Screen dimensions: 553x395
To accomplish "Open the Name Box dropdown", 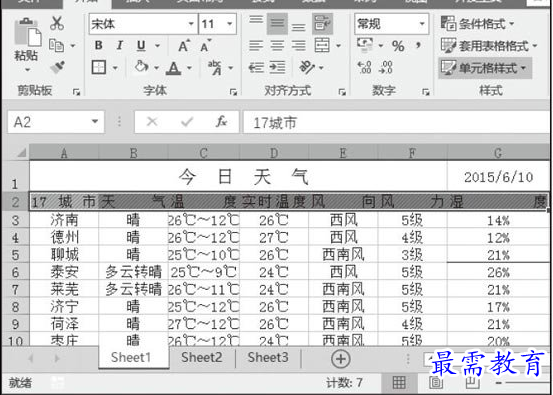I will click(95, 122).
